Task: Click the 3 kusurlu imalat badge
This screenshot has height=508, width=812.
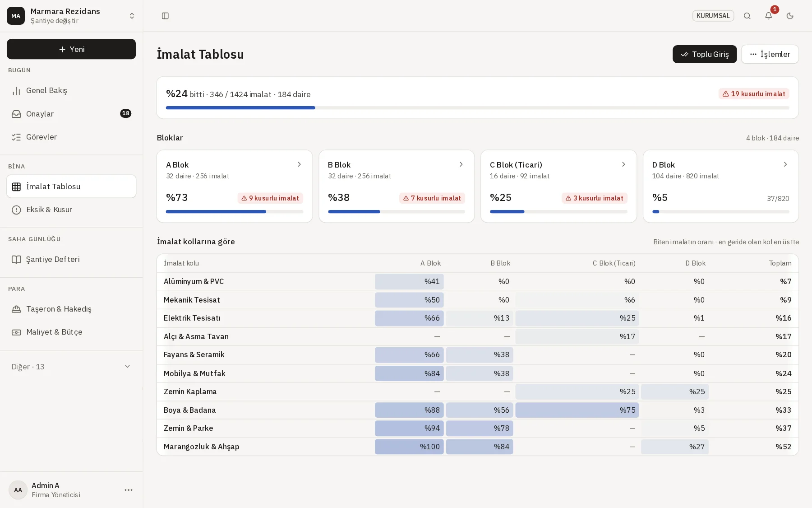Action: coord(595,198)
